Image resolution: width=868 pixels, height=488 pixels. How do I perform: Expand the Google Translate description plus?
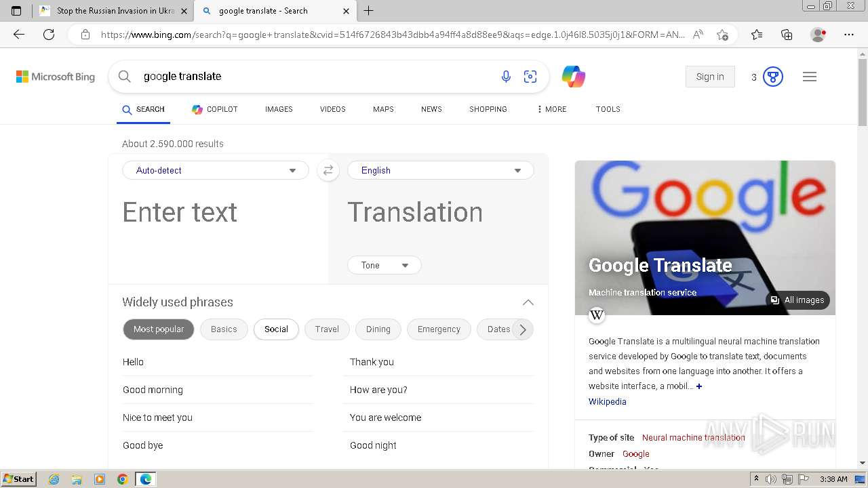point(699,386)
